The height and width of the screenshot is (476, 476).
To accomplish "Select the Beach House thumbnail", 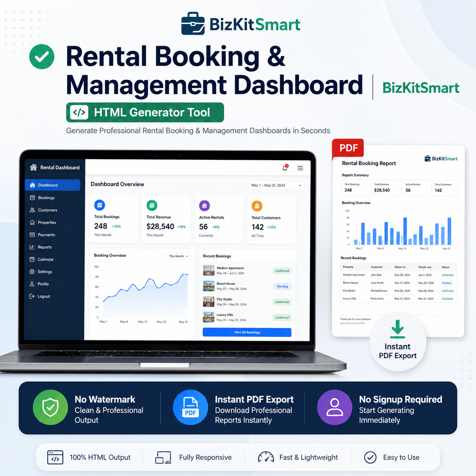I will (x=209, y=286).
